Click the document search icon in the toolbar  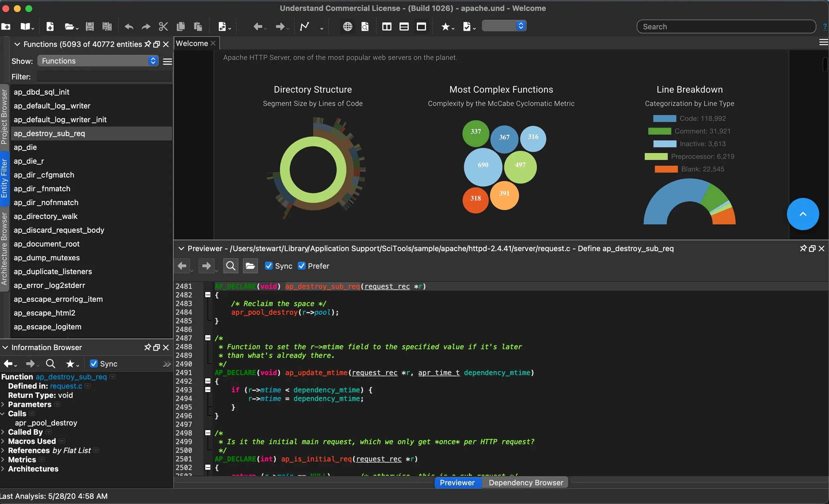coord(365,26)
